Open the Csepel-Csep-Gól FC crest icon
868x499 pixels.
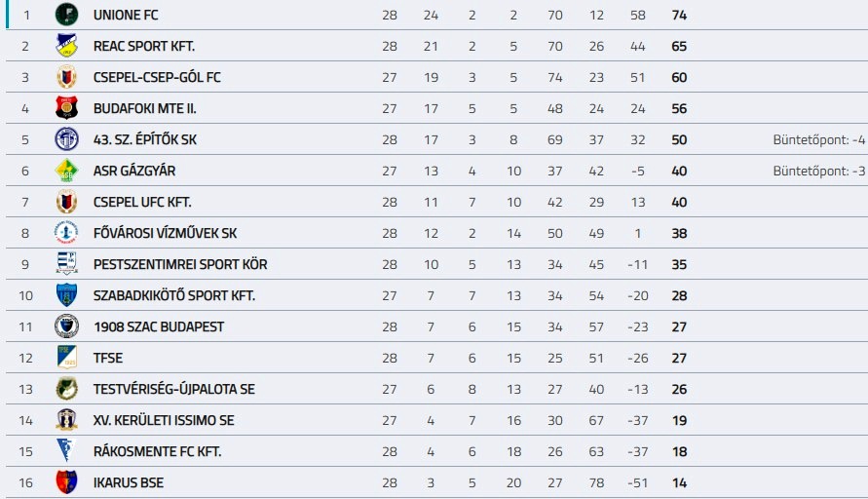[66, 77]
